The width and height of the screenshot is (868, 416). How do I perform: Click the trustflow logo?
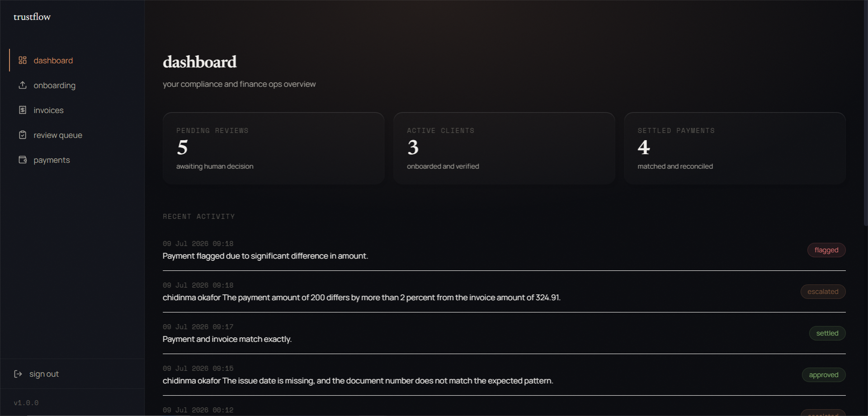point(32,17)
